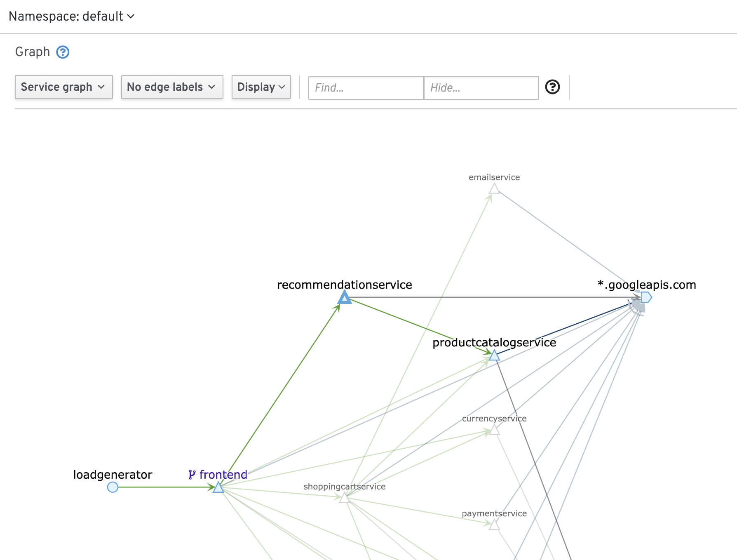
Task: Click the *.googleapis.com service entry node
Action: point(646,297)
